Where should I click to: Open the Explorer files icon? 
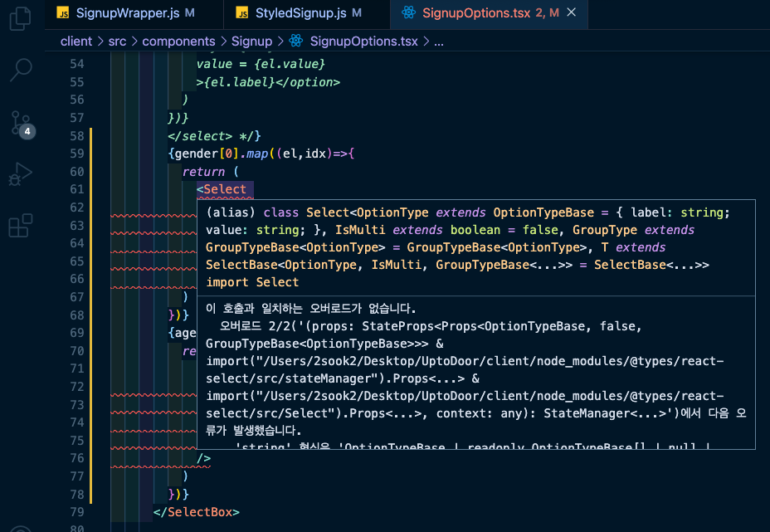21,18
